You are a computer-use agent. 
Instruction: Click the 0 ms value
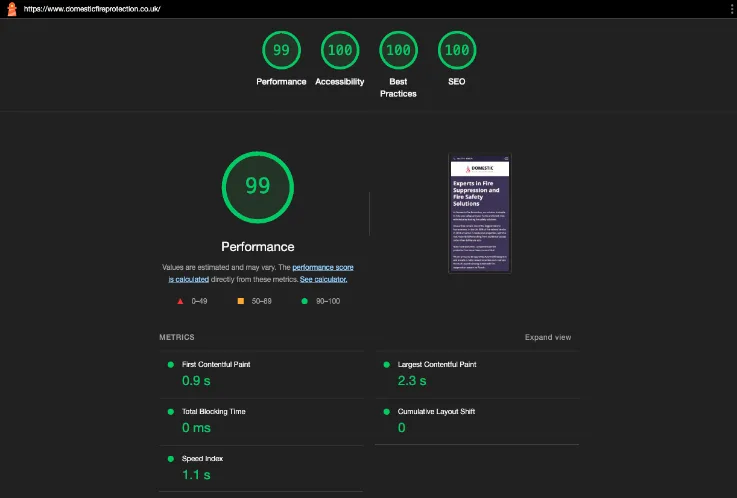click(196, 428)
